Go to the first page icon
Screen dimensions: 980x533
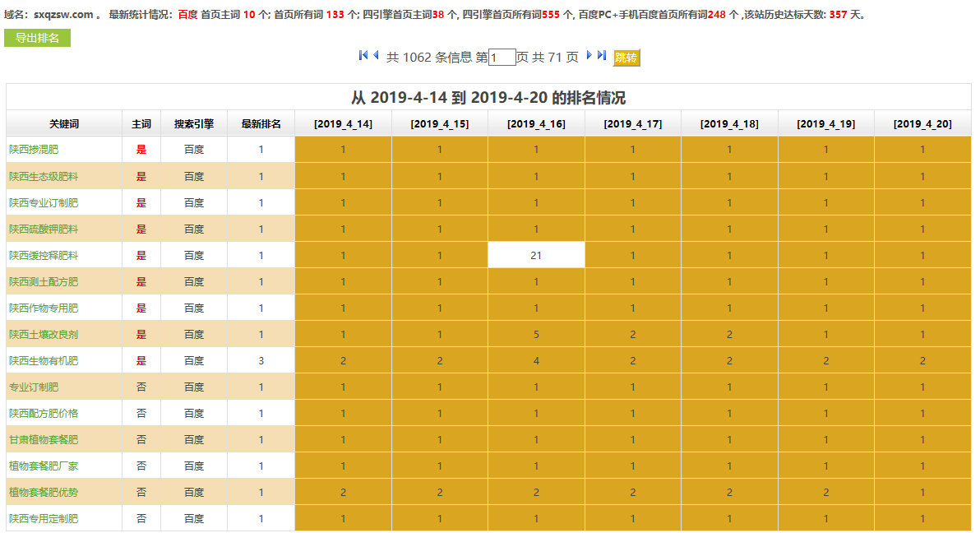pyautogui.click(x=363, y=55)
